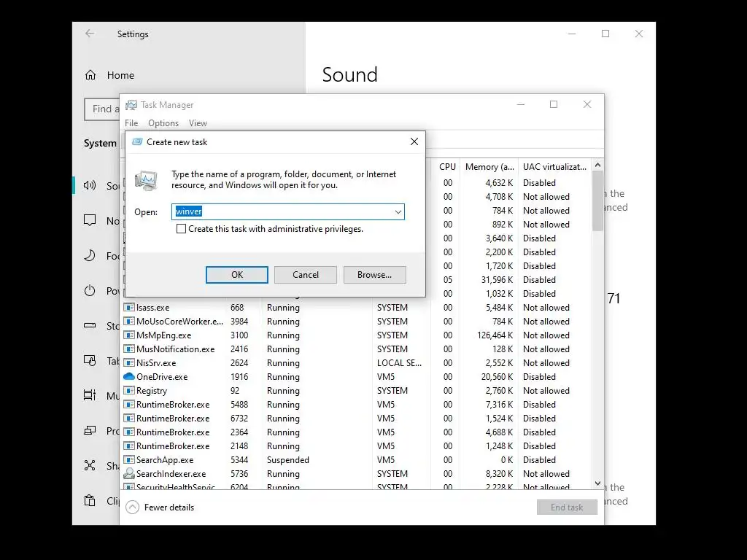Select the RuntimeBroker.exe row with PID 6732

coord(356,418)
